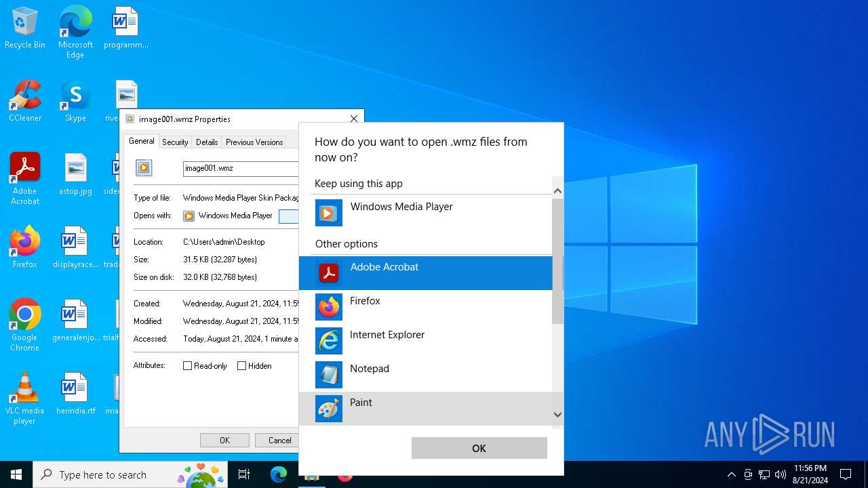This screenshot has width=868, height=488.
Task: Show hidden system tray icons
Action: (731, 474)
